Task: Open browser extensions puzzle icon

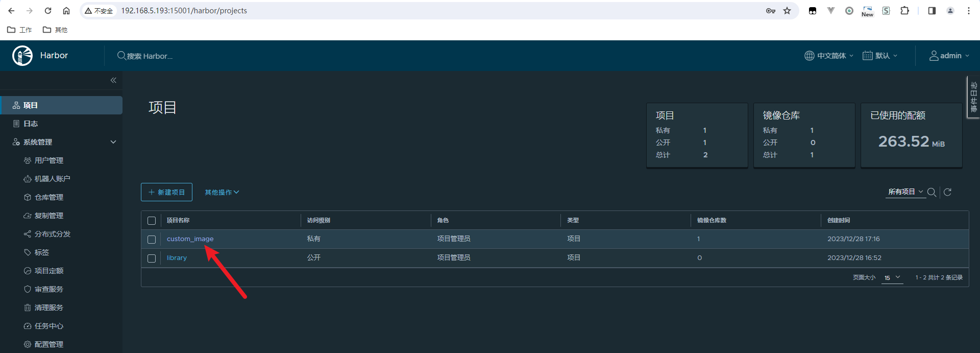Action: 904,11
